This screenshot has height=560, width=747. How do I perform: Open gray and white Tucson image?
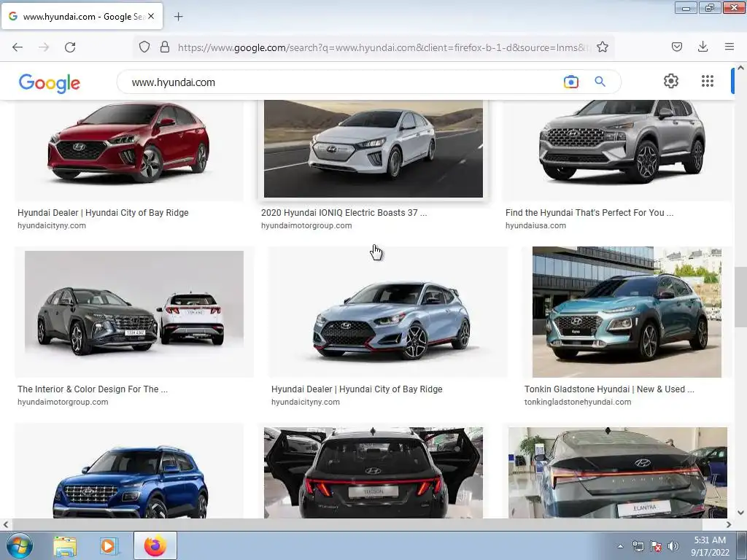click(134, 312)
